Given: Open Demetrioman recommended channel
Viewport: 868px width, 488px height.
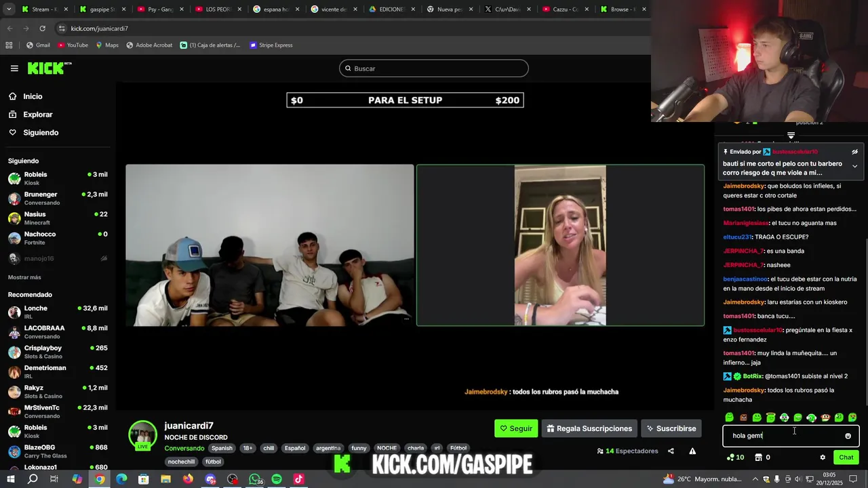Looking at the screenshot, I should coord(58,371).
